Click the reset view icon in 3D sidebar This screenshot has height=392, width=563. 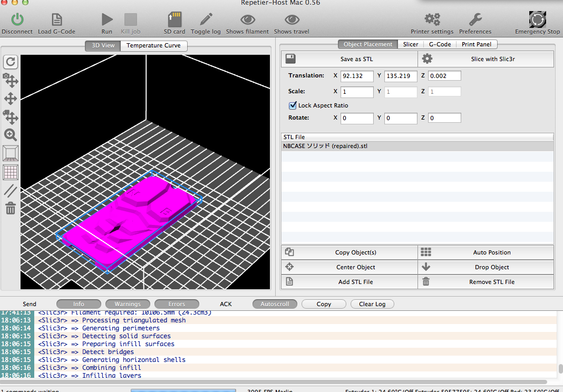[11, 62]
